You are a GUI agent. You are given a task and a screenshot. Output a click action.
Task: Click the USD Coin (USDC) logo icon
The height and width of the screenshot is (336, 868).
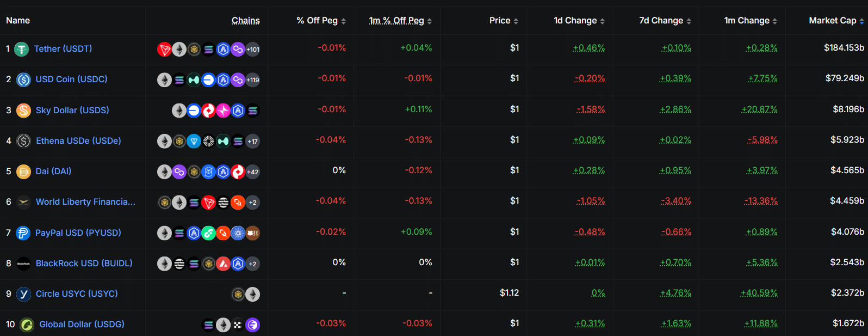coord(23,80)
